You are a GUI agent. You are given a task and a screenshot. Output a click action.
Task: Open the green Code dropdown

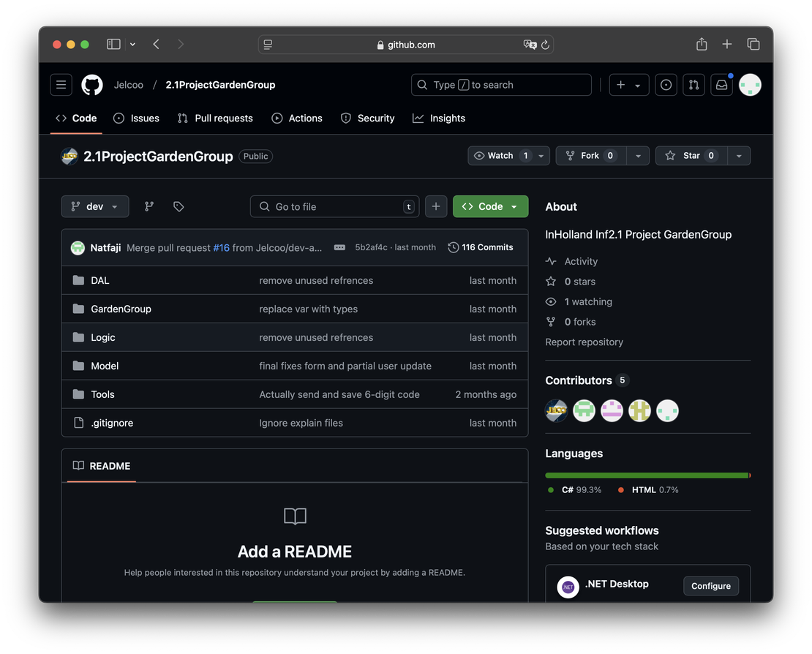pyautogui.click(x=490, y=206)
